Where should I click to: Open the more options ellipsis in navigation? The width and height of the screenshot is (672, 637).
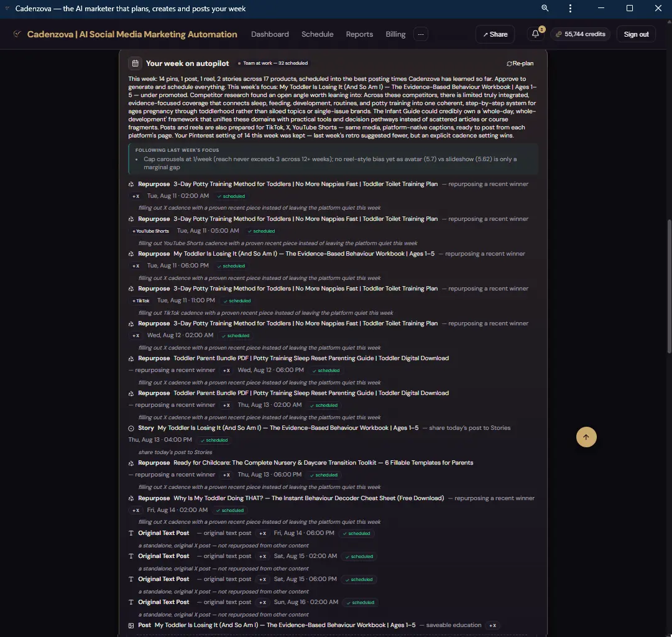pyautogui.click(x=421, y=34)
